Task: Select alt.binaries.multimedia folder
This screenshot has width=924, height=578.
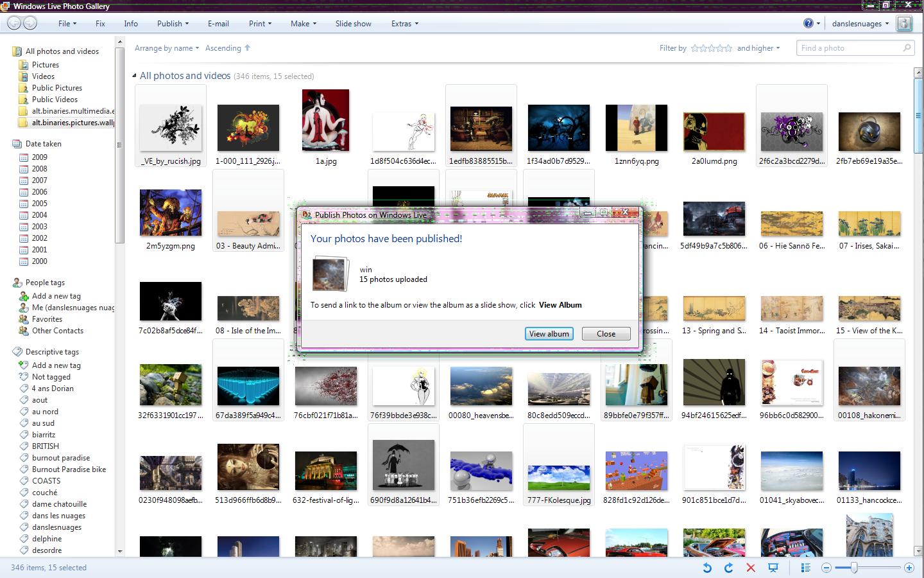Action: [x=73, y=111]
